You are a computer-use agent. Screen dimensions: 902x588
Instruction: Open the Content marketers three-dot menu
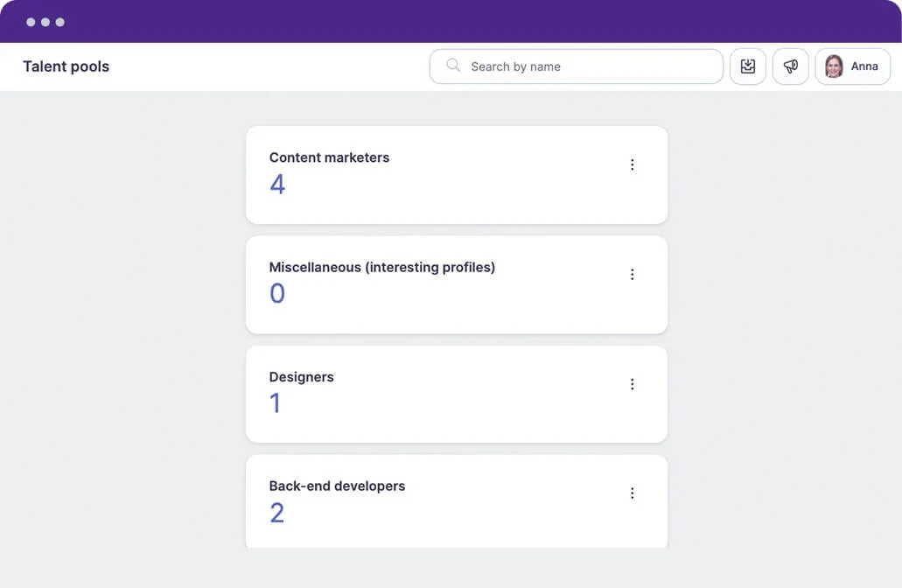tap(633, 164)
